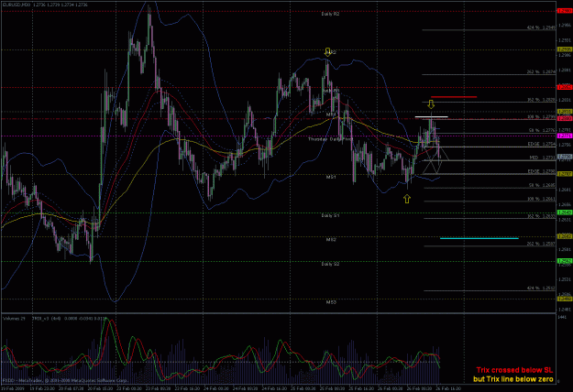Click the MS2 midpoint label

tap(331, 239)
